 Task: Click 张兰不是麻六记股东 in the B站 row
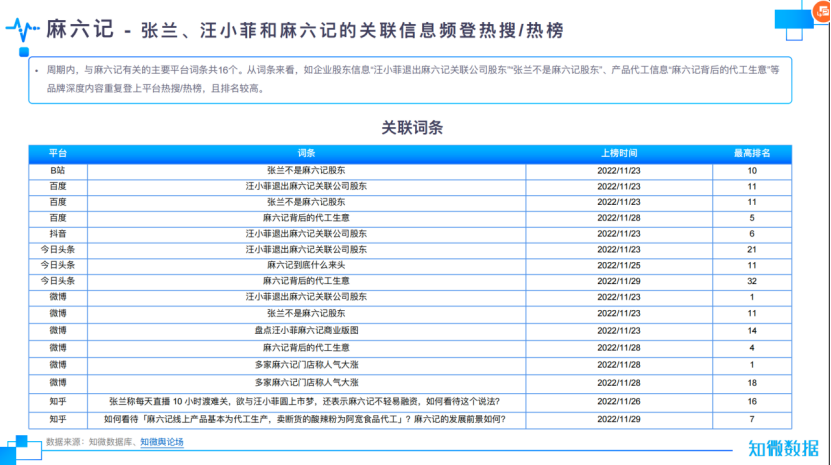306,171
